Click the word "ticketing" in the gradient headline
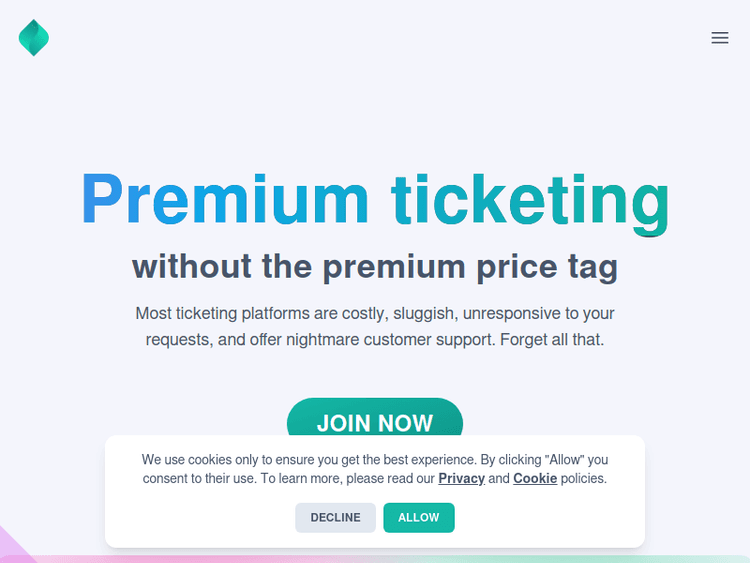Screen dimensions: 750x563 (529, 198)
